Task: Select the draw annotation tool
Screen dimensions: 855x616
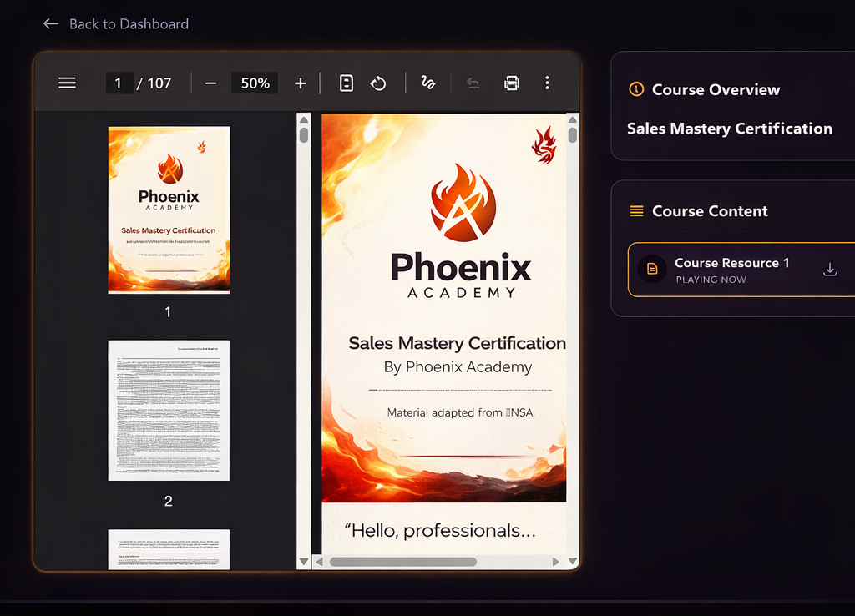Action: point(428,83)
